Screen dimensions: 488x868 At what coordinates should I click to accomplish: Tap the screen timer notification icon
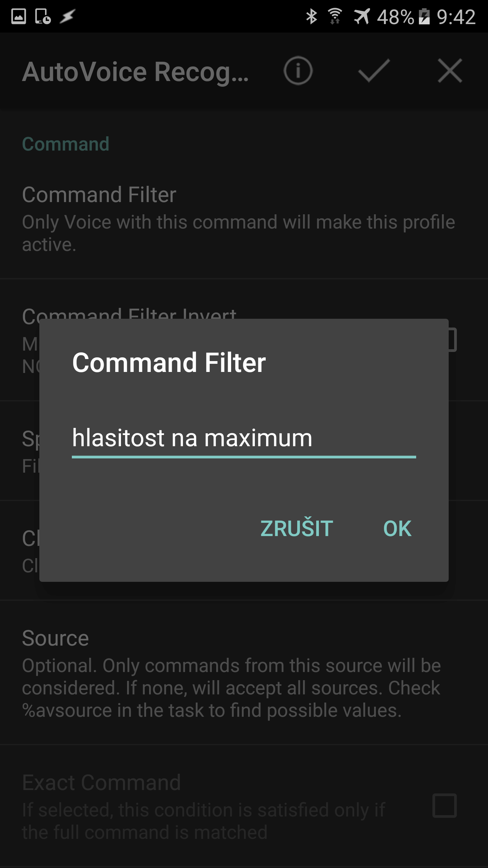[43, 16]
